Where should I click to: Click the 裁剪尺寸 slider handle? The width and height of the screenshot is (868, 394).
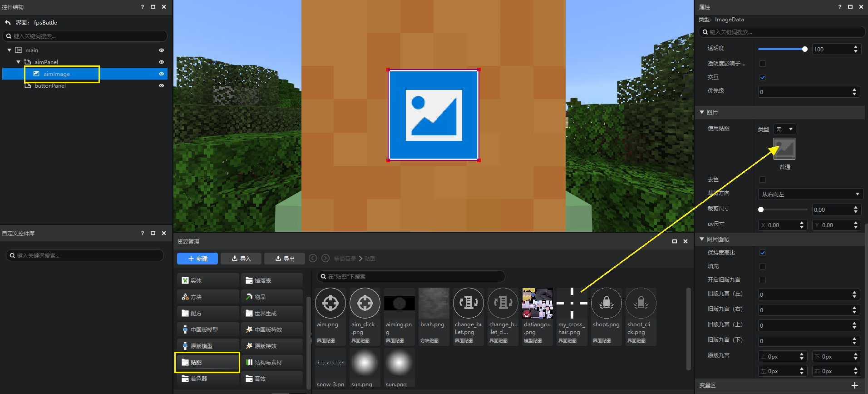tap(761, 209)
